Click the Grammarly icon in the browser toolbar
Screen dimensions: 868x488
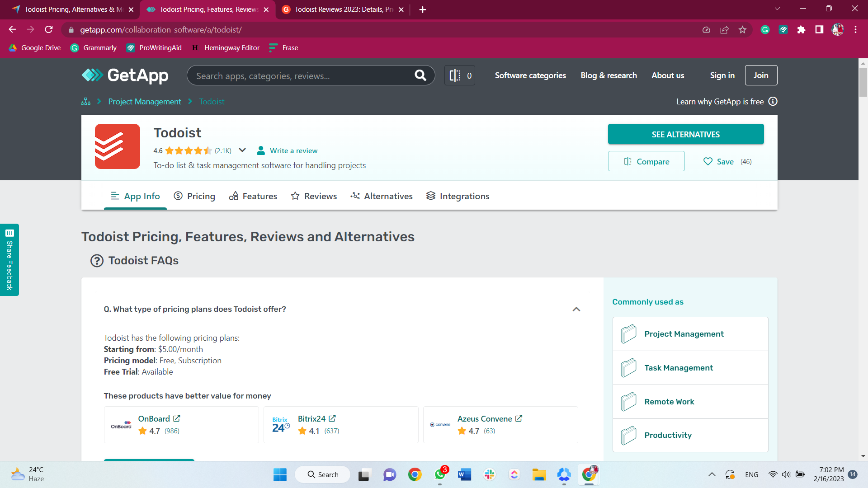click(x=765, y=29)
